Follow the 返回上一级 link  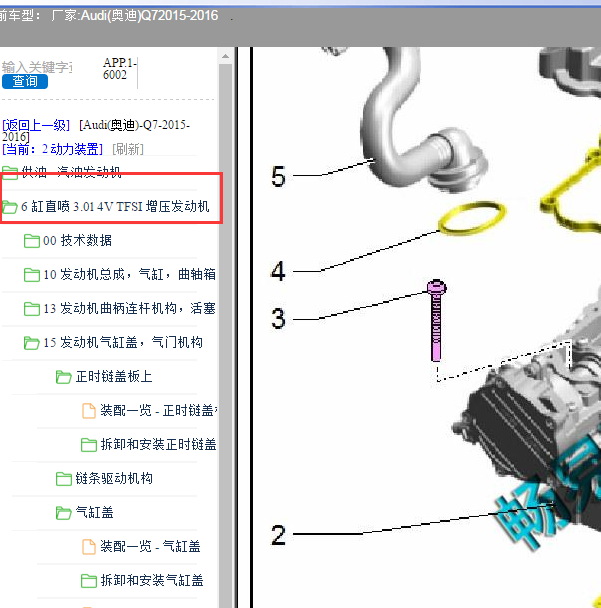tap(36, 125)
